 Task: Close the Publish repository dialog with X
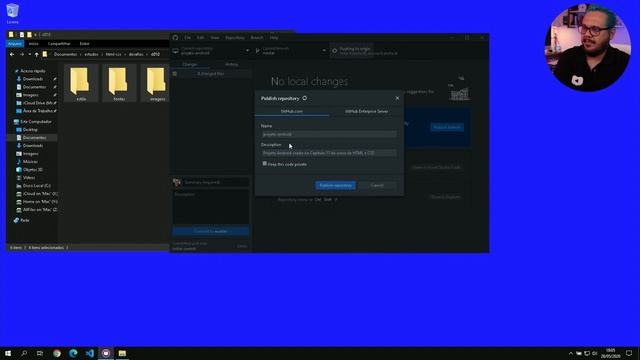click(397, 98)
